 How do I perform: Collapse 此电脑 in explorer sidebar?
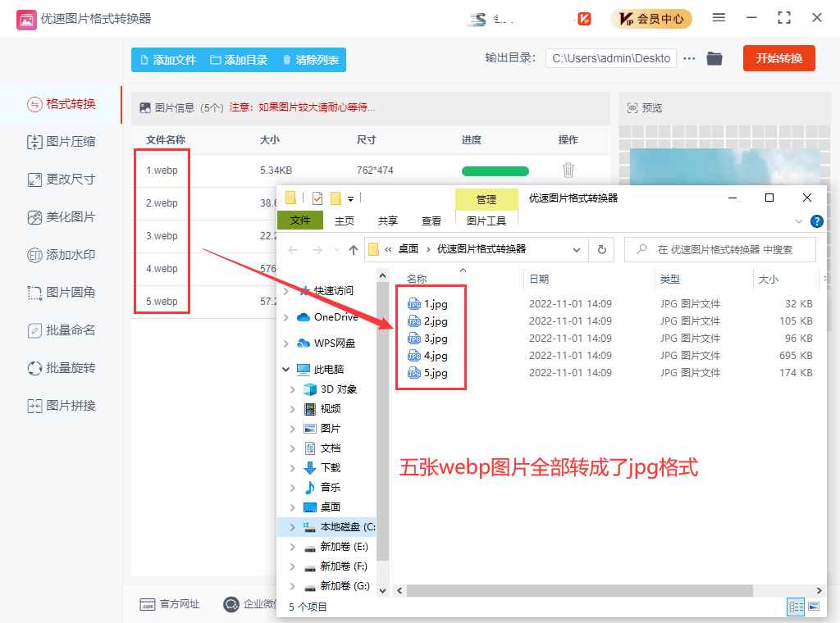point(287,368)
